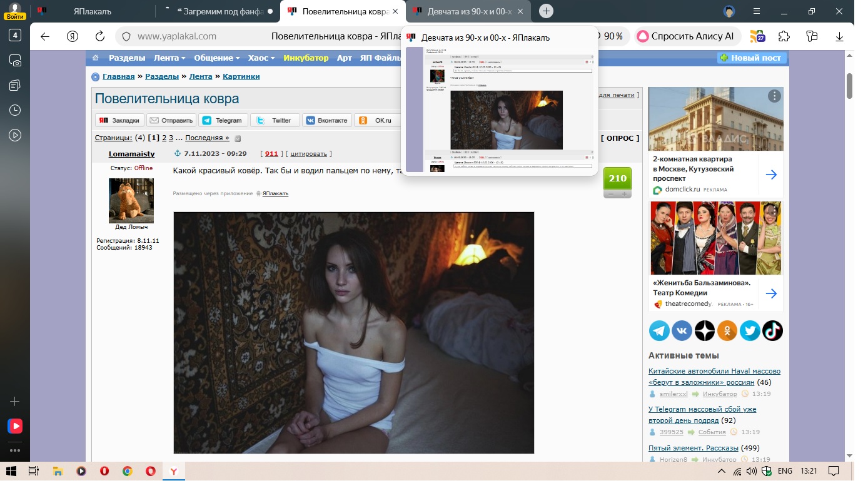Open the Страницы page list link
The image size is (868, 483).
113,138
